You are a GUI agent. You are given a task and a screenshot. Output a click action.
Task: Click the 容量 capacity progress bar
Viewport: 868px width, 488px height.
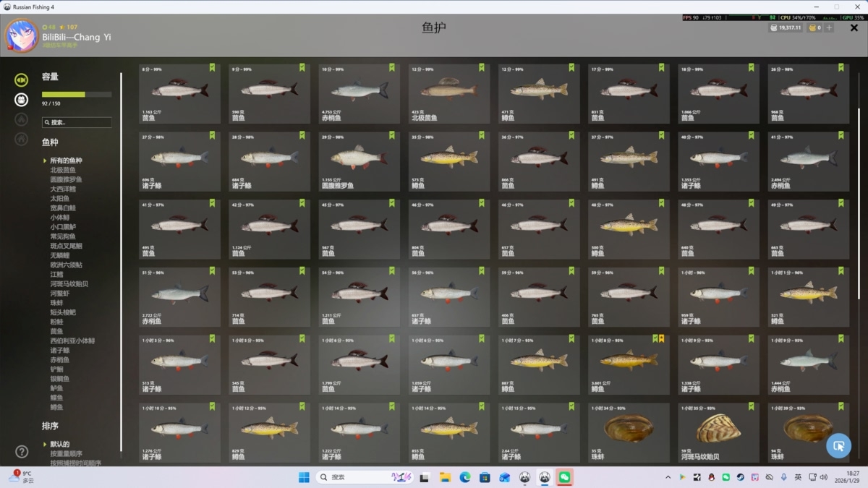77,95
